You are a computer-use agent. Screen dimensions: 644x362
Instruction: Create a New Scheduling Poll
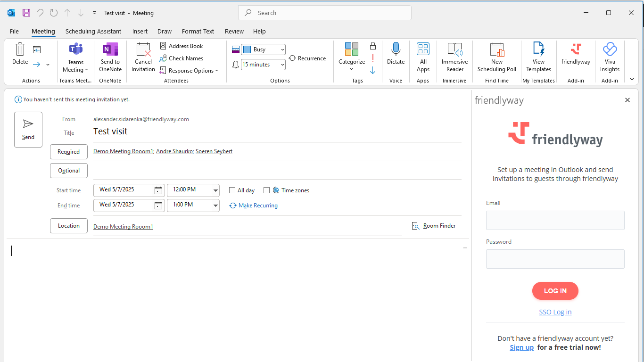tap(497, 57)
